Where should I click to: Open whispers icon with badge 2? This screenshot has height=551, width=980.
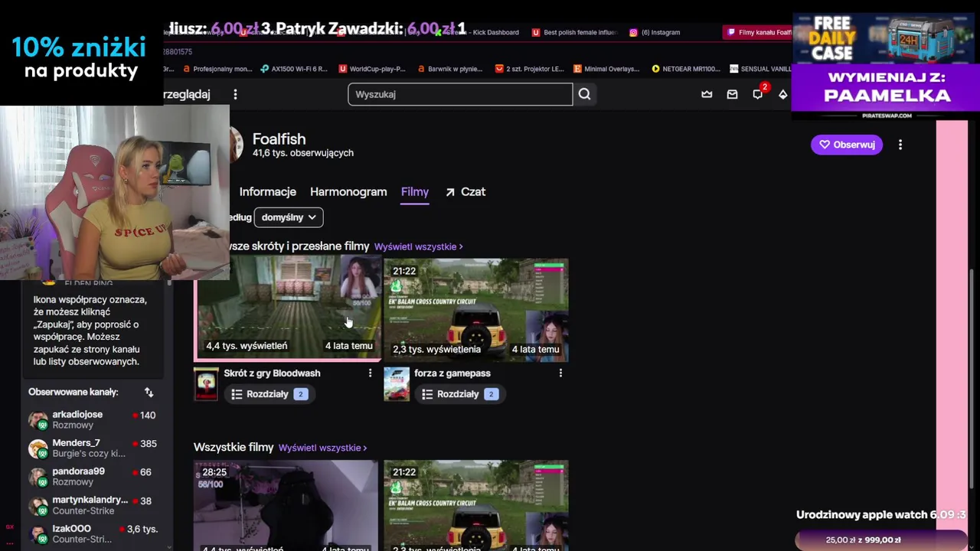tap(758, 93)
